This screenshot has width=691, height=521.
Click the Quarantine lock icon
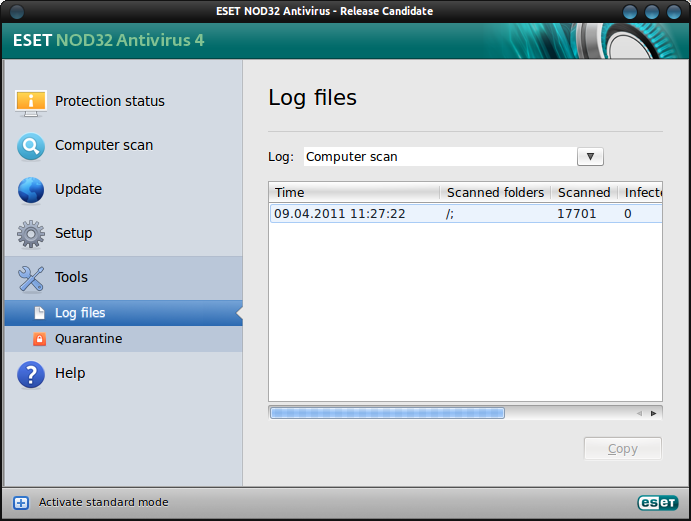[39, 339]
